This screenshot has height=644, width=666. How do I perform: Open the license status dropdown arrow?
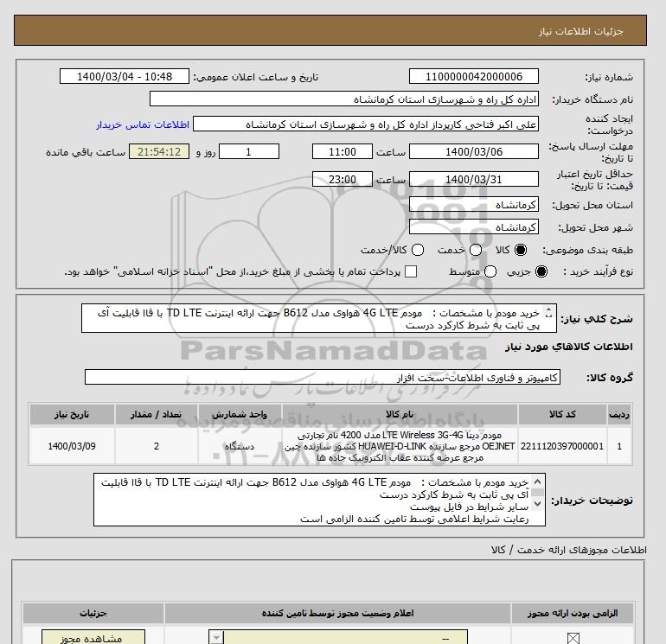[x=216, y=638]
